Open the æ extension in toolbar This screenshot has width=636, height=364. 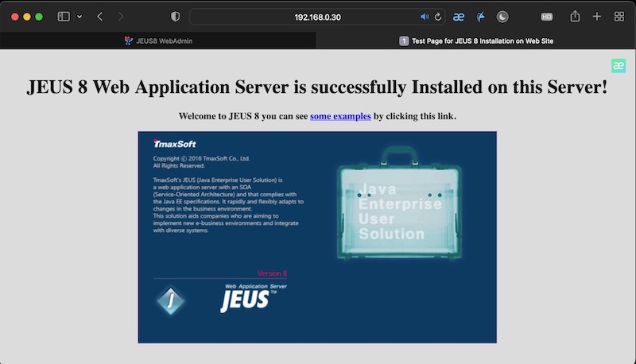(459, 17)
